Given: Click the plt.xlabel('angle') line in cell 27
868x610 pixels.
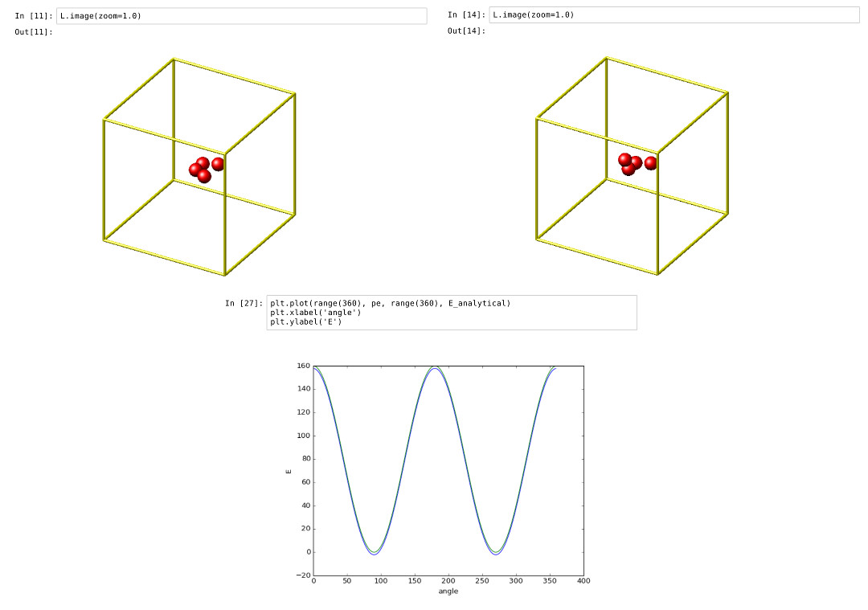Looking at the screenshot, I should 316,313.
